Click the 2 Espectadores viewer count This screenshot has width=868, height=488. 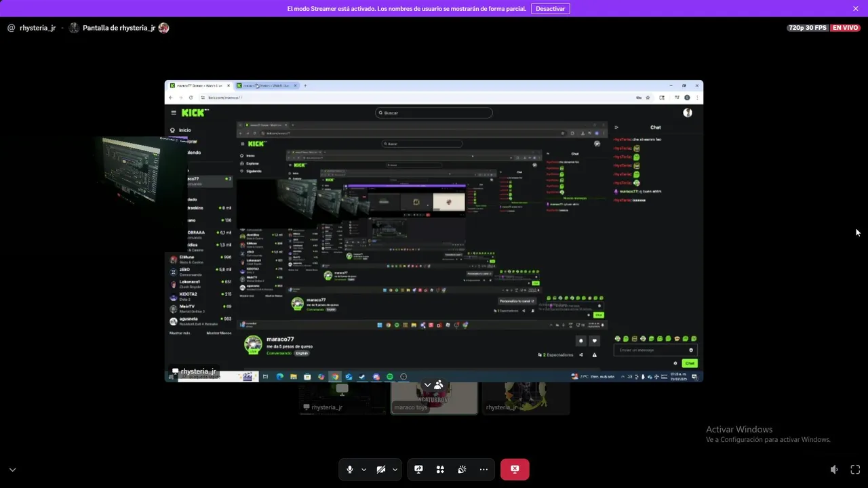[555, 354]
